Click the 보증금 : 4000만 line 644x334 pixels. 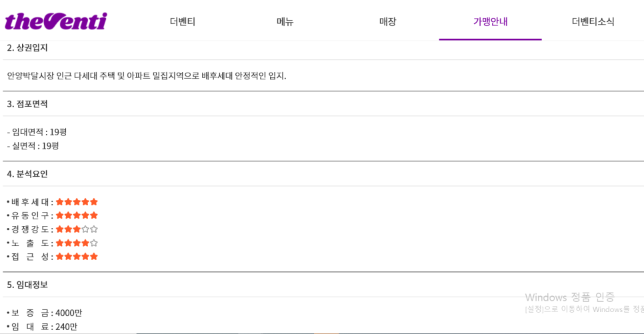point(45,313)
